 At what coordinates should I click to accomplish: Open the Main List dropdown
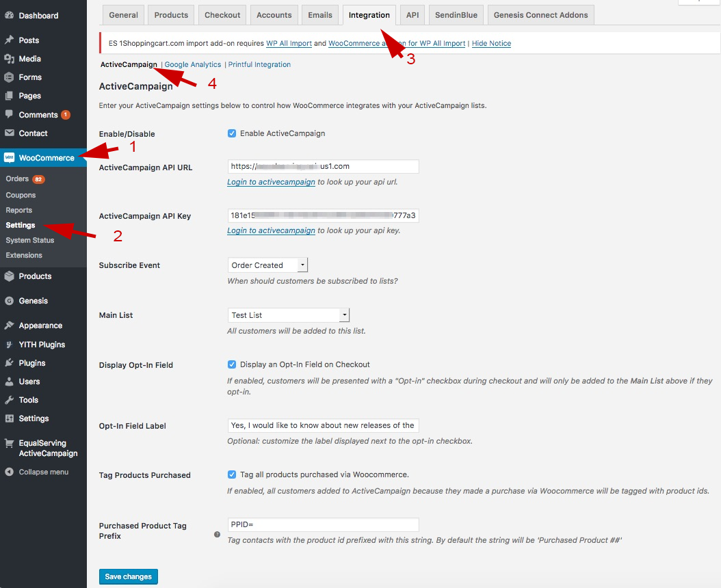tap(288, 315)
